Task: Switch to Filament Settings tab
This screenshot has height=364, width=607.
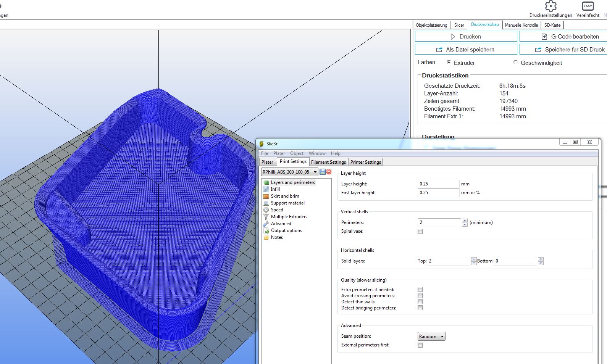Action: 328,162
